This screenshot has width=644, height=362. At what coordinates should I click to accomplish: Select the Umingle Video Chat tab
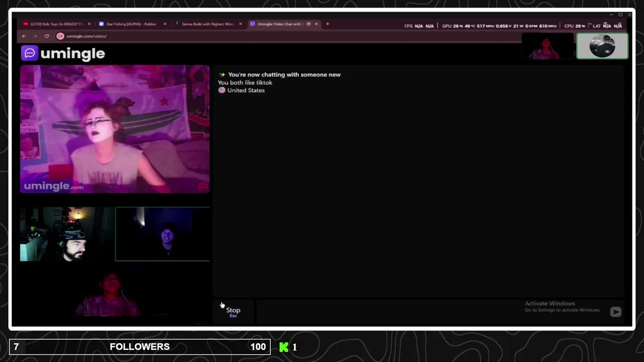(x=281, y=24)
